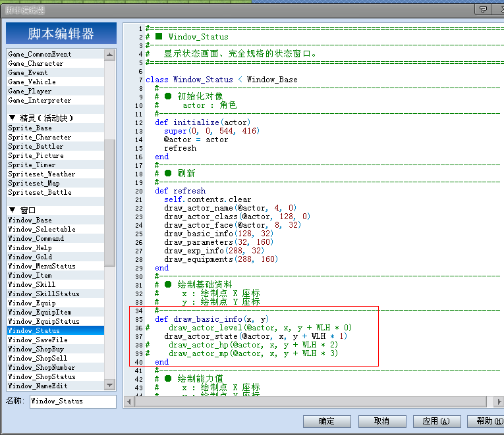
Task: Select Game_Interpreter script
Action: point(55,100)
